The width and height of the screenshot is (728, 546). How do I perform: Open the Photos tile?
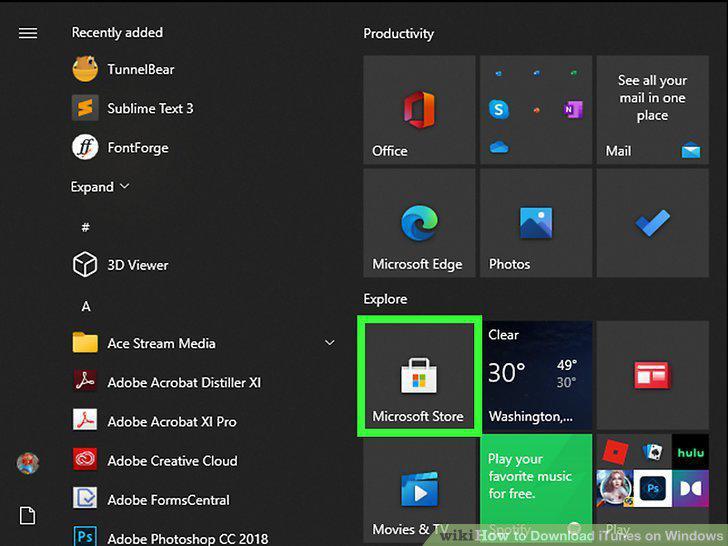pyautogui.click(x=536, y=223)
